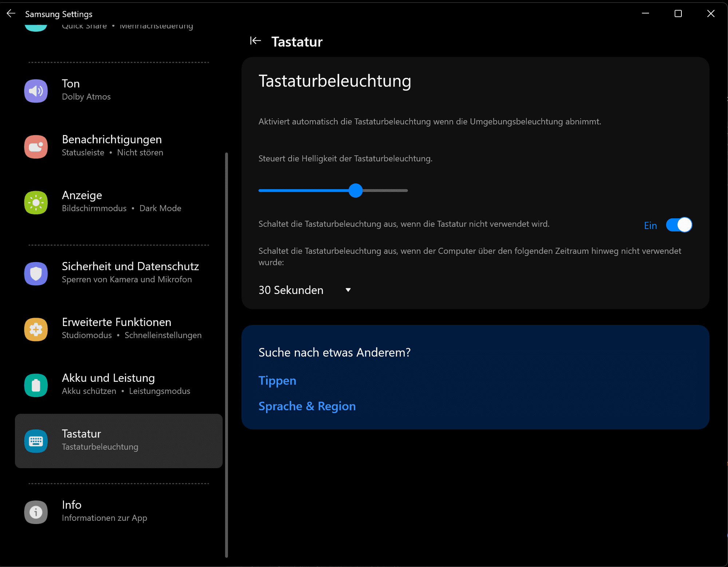Click the Schnelleinstellungen subtitle text
This screenshot has width=728, height=567.
coord(163,336)
